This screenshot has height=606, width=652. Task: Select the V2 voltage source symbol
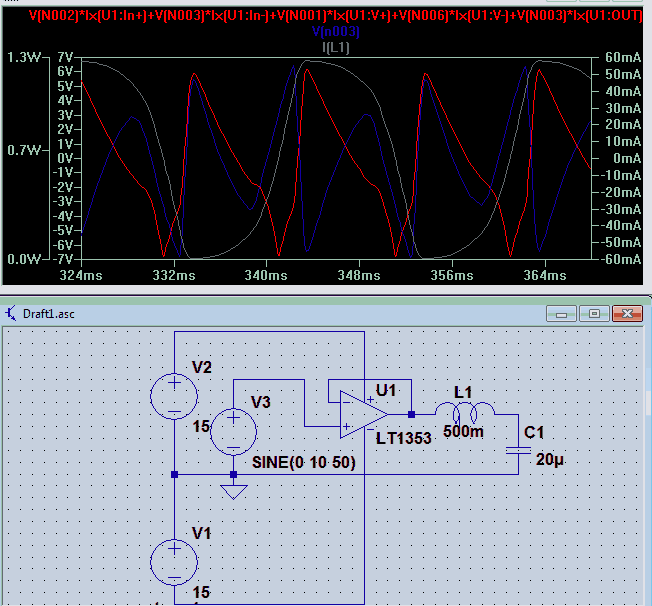pos(174,396)
